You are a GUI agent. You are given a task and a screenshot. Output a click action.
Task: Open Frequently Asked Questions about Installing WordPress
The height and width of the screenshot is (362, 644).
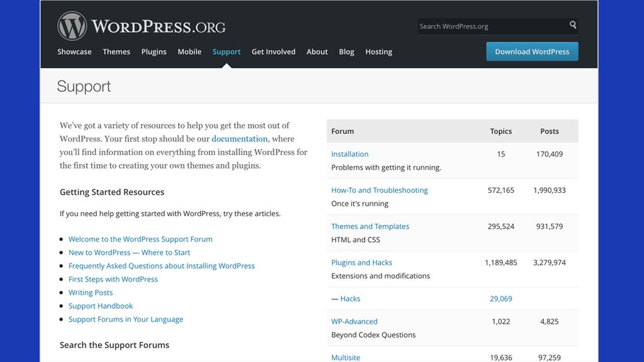click(161, 266)
